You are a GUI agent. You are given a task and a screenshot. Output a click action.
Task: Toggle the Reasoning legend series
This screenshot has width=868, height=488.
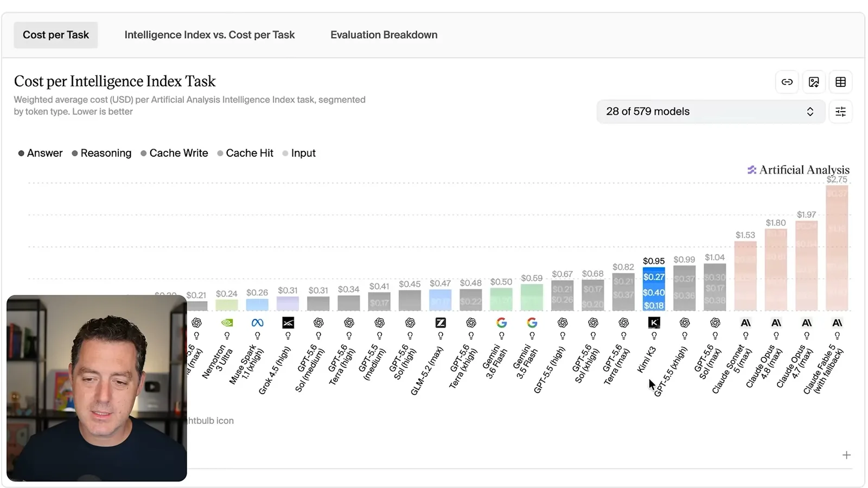coord(101,153)
